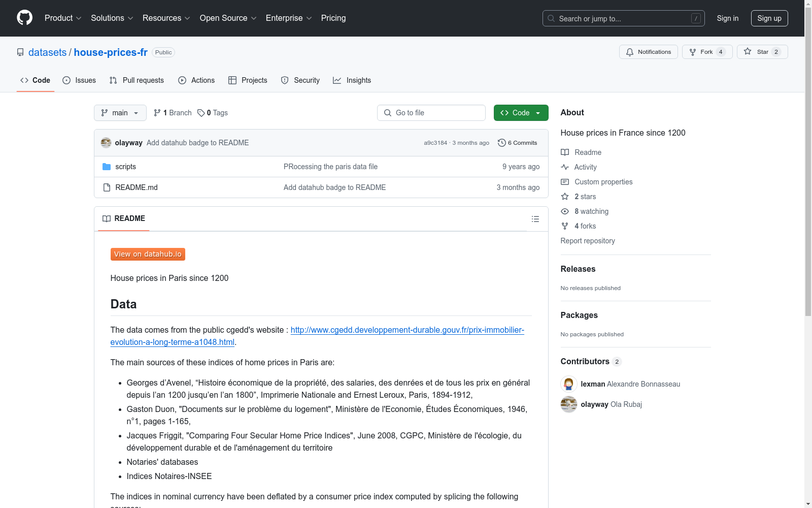Screen dimensions: 812x508
Task: Open the scripts folder
Action: tap(125, 167)
